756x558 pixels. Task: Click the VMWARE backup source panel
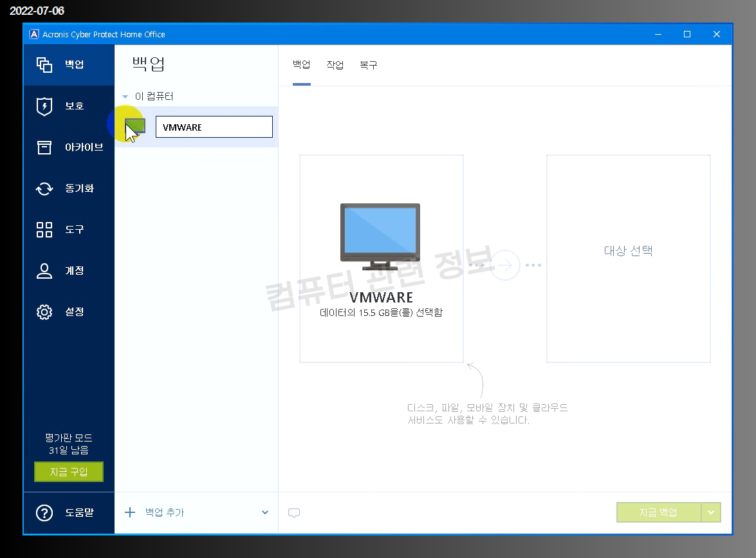click(382, 259)
